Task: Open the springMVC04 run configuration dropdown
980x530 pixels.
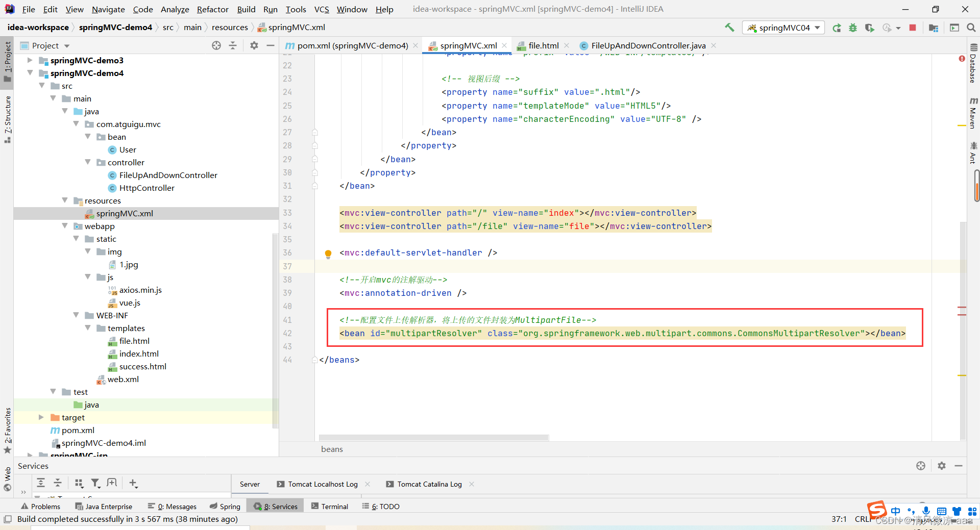Action: point(784,28)
